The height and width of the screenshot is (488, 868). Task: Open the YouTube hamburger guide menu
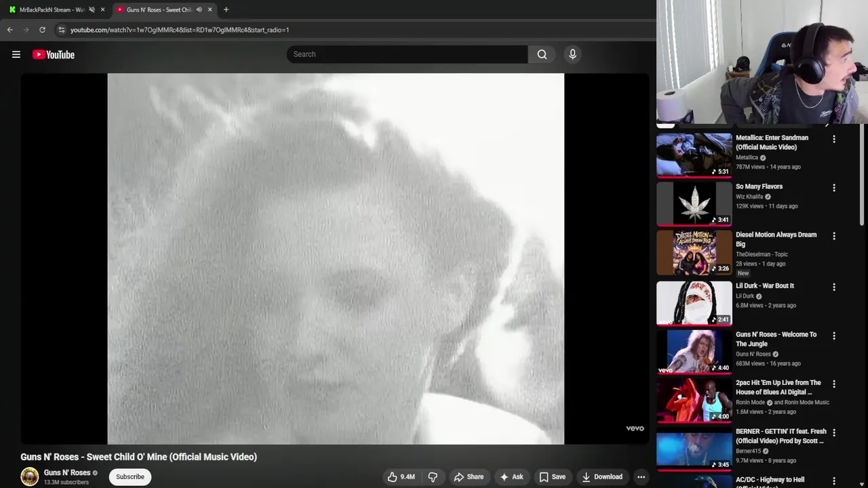16,55
